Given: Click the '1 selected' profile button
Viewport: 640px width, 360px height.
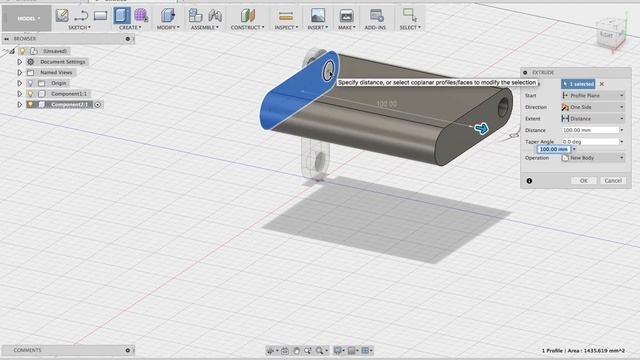Looking at the screenshot, I should pos(578,84).
